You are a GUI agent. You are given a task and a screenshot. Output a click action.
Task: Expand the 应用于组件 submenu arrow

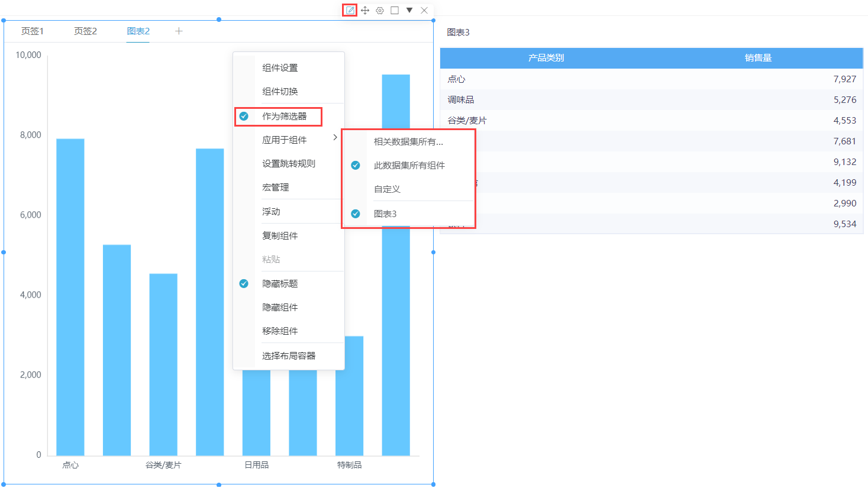coord(335,137)
